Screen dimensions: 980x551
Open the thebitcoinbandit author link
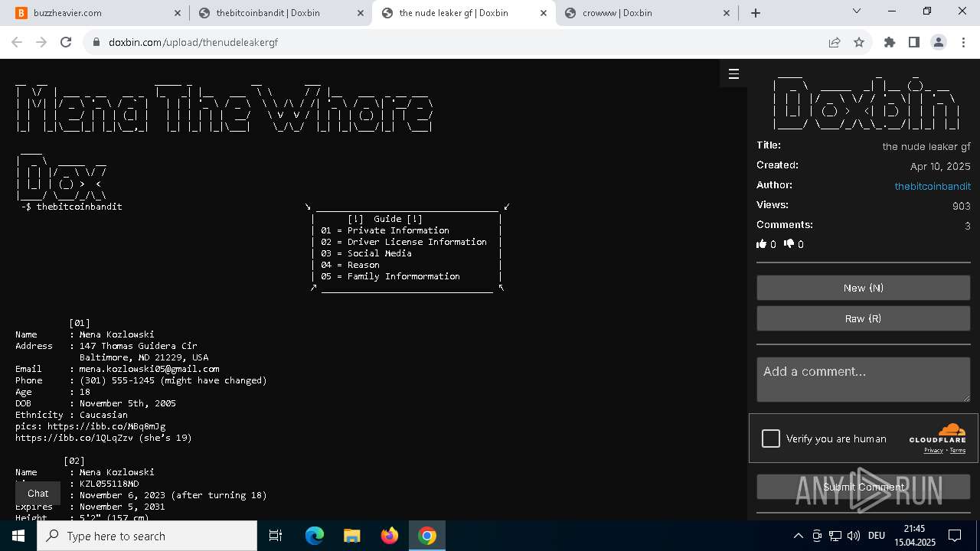[933, 186]
